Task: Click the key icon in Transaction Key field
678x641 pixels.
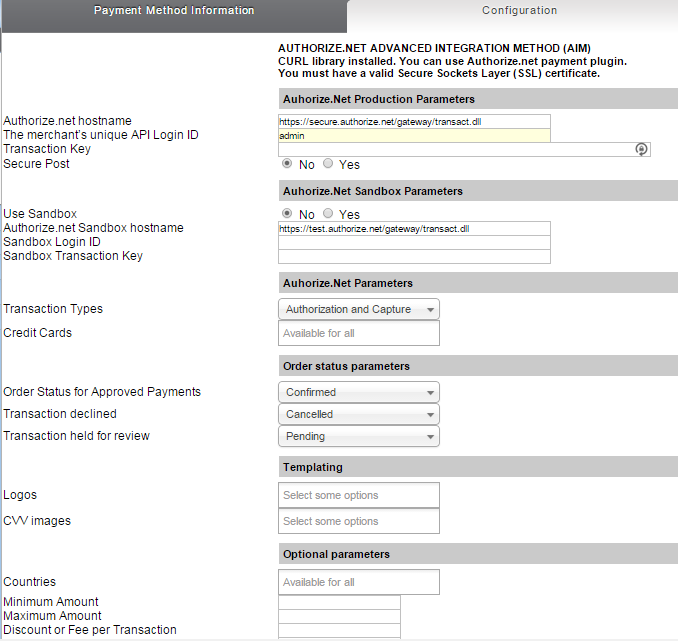Action: pyautogui.click(x=641, y=149)
